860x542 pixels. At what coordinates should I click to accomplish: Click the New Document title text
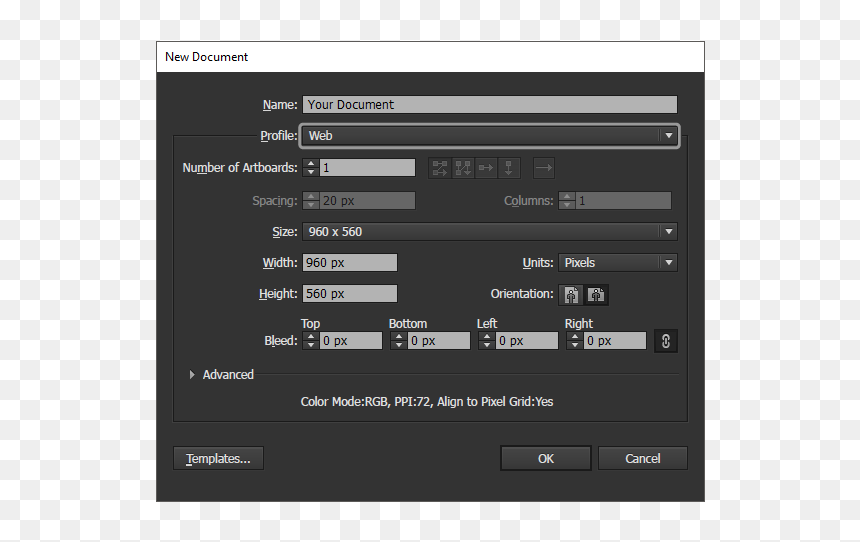click(206, 57)
